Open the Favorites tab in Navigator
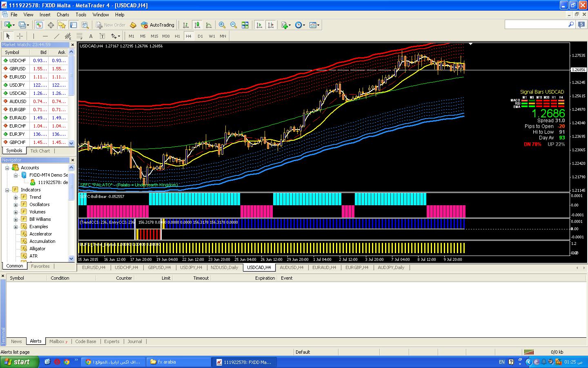 40,266
